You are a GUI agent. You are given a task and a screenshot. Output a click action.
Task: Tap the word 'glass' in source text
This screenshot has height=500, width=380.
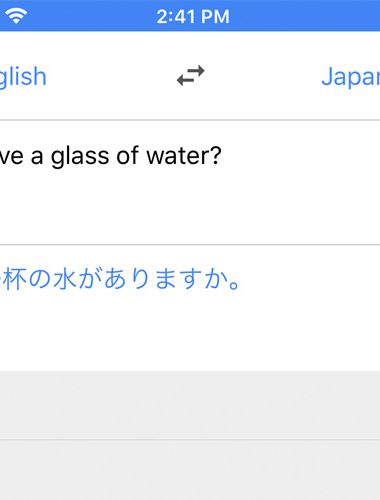point(80,156)
